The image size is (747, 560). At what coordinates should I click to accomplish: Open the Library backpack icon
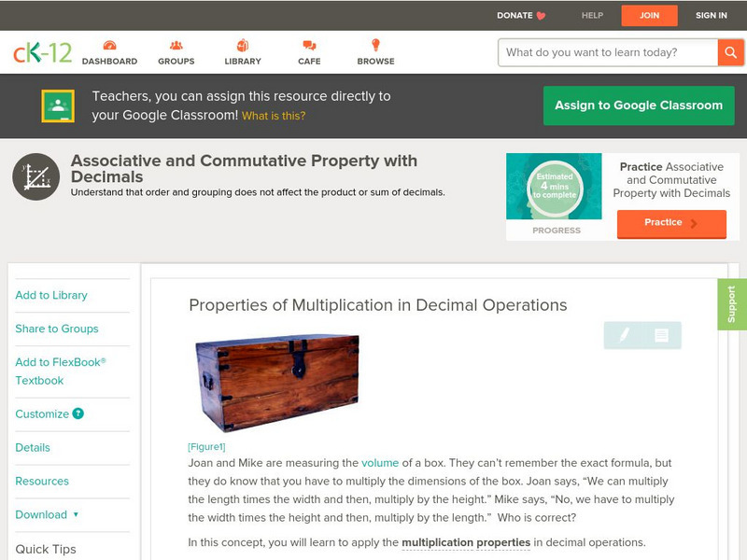pos(243,45)
